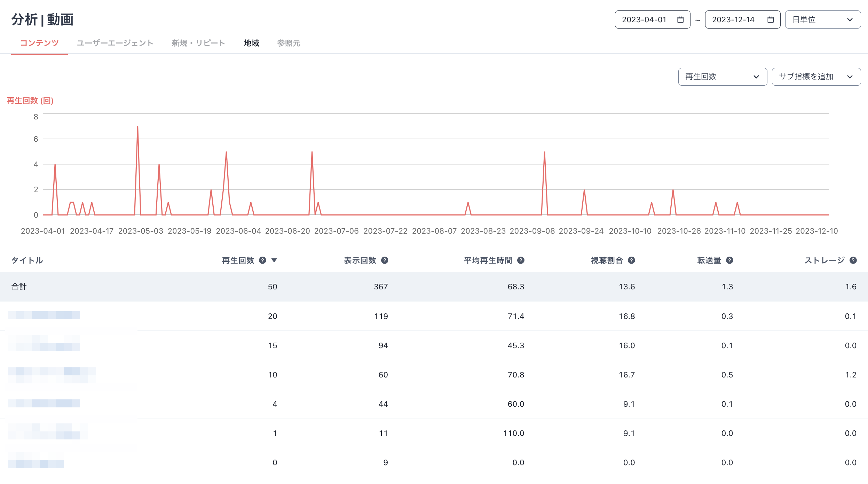This screenshot has height=484, width=868.
Task: Switch to the ユーザーエージェント tab
Action: (115, 43)
